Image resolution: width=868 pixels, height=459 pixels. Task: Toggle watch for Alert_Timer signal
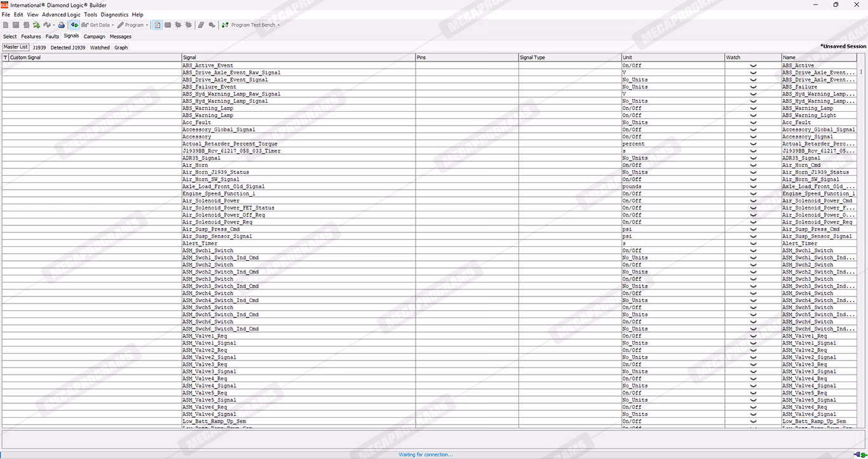(753, 243)
